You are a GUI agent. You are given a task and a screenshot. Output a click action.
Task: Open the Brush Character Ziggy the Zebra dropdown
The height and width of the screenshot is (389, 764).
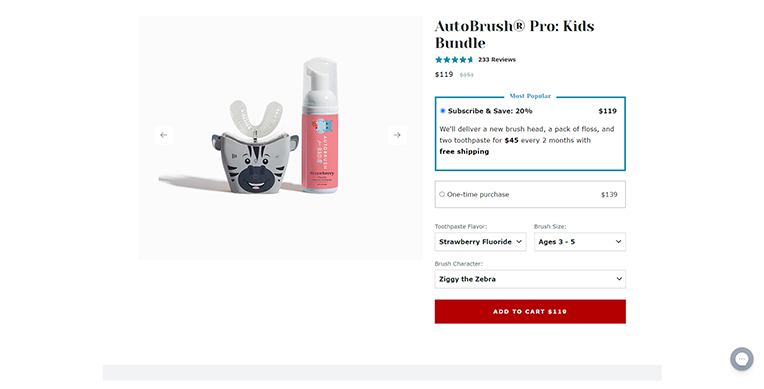pos(530,279)
